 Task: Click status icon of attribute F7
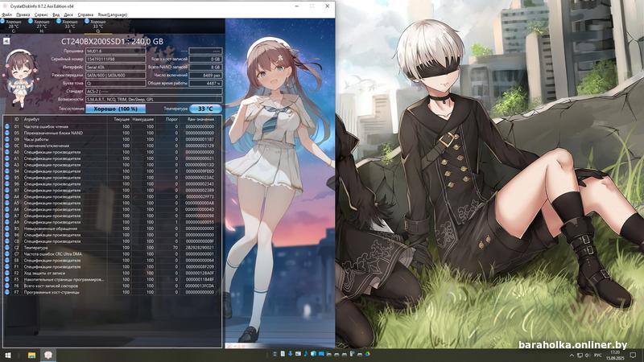click(x=7, y=292)
